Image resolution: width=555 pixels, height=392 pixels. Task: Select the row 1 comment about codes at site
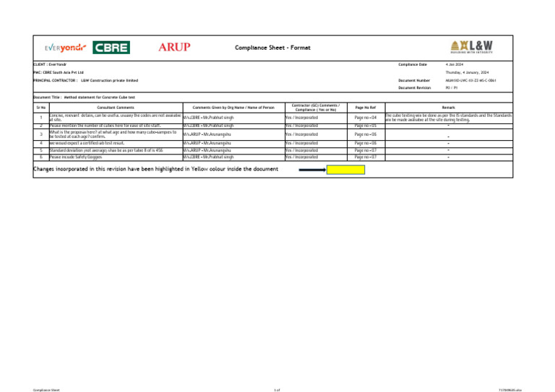pos(116,118)
